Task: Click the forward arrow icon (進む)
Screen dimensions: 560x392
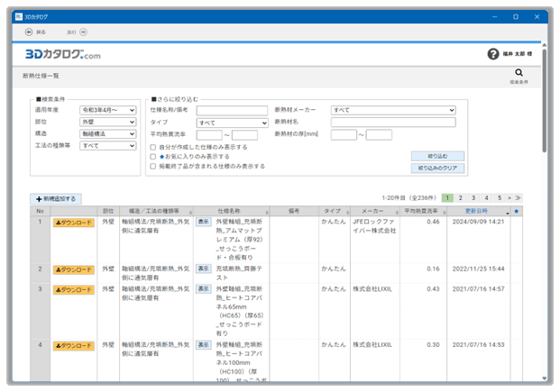Action: point(85,31)
